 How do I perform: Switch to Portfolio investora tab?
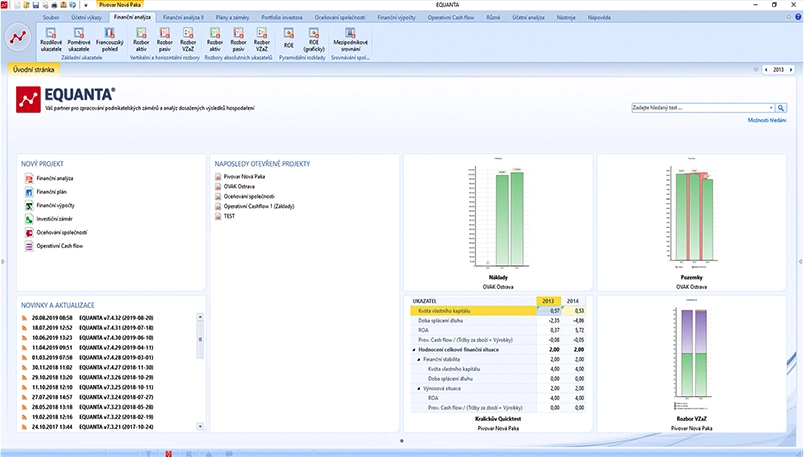282,17
